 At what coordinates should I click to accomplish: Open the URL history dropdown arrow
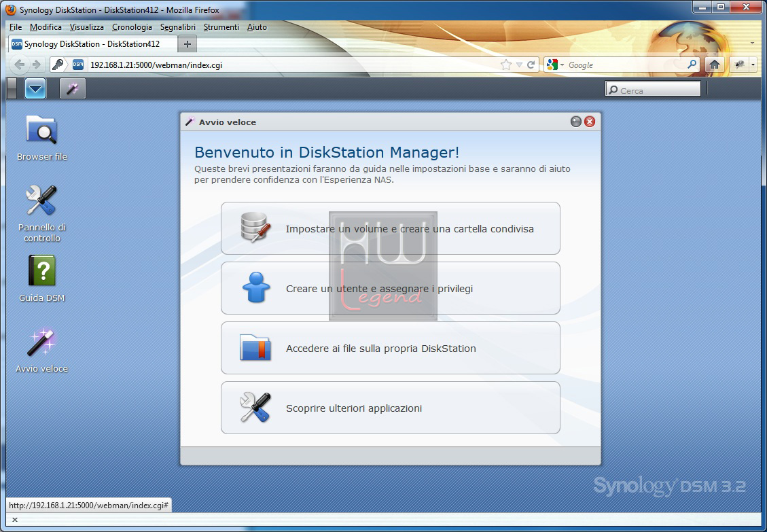(519, 65)
